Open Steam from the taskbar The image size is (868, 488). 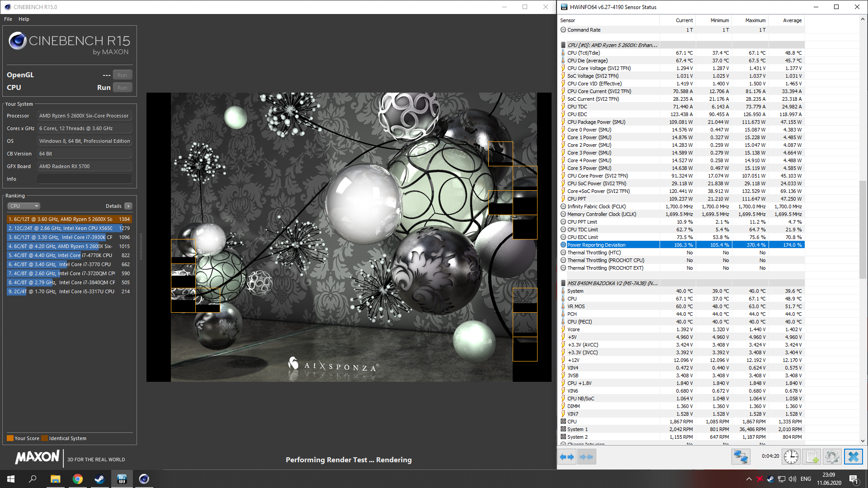99,479
